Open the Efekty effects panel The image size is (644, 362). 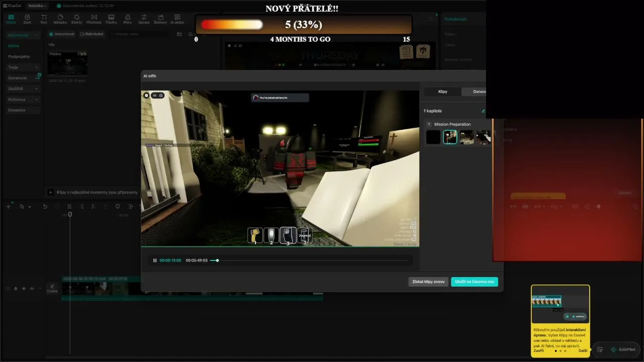coord(76,19)
